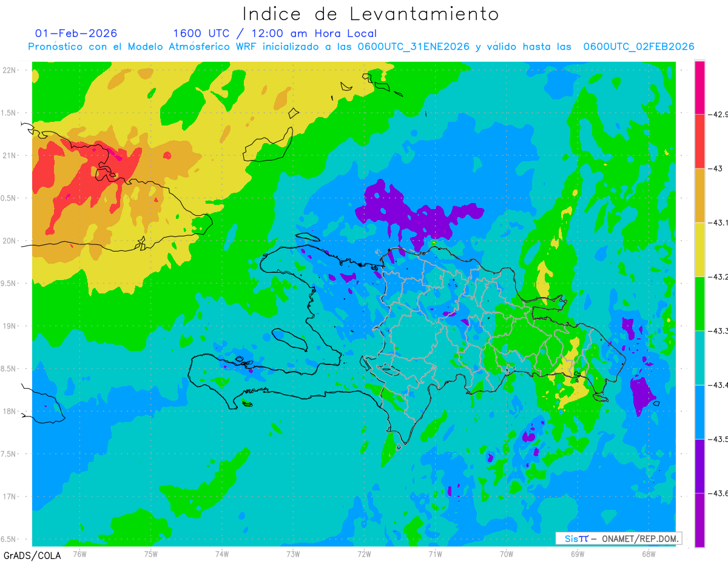The height and width of the screenshot is (562, 728).
Task: Click the legend value "-43.4"
Action: pyautogui.click(x=718, y=385)
